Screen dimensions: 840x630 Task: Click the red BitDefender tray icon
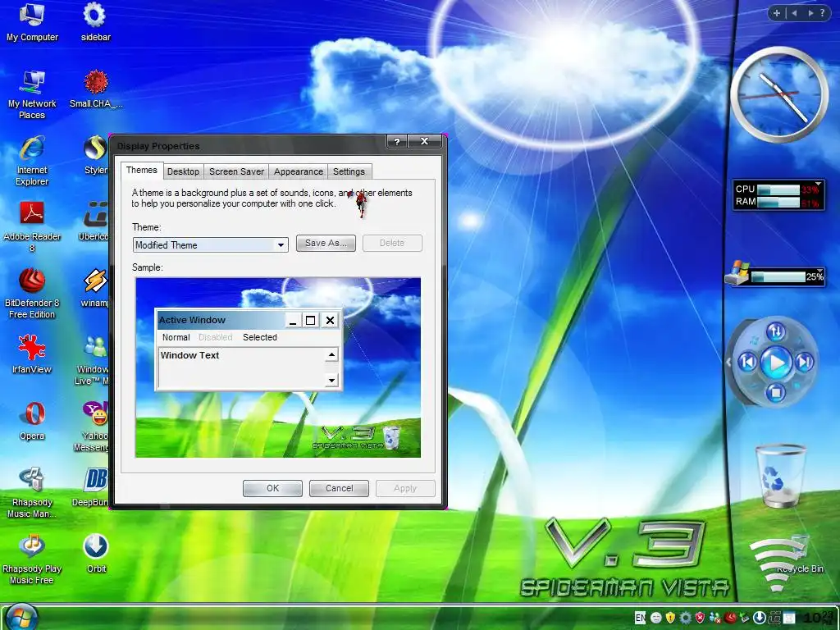coord(729,618)
